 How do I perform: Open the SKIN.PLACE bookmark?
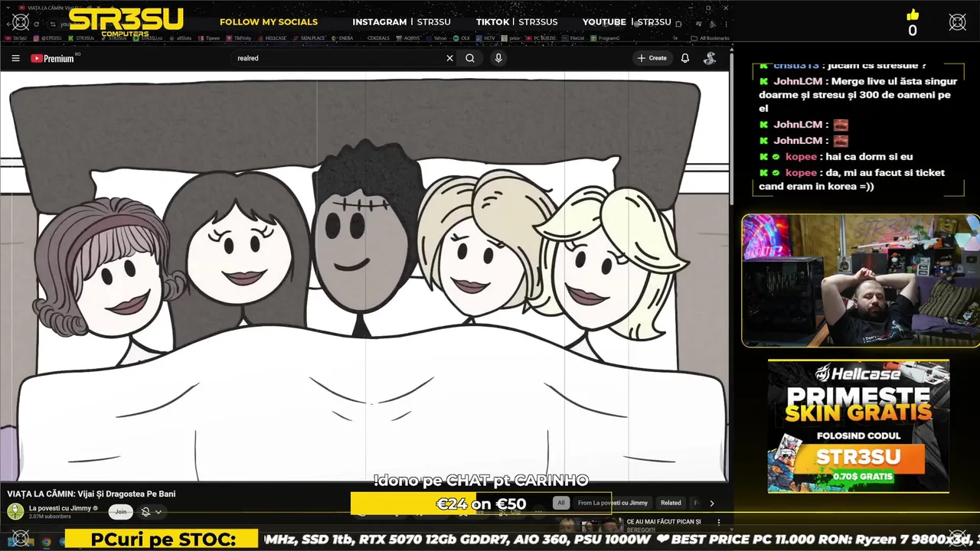tap(309, 37)
